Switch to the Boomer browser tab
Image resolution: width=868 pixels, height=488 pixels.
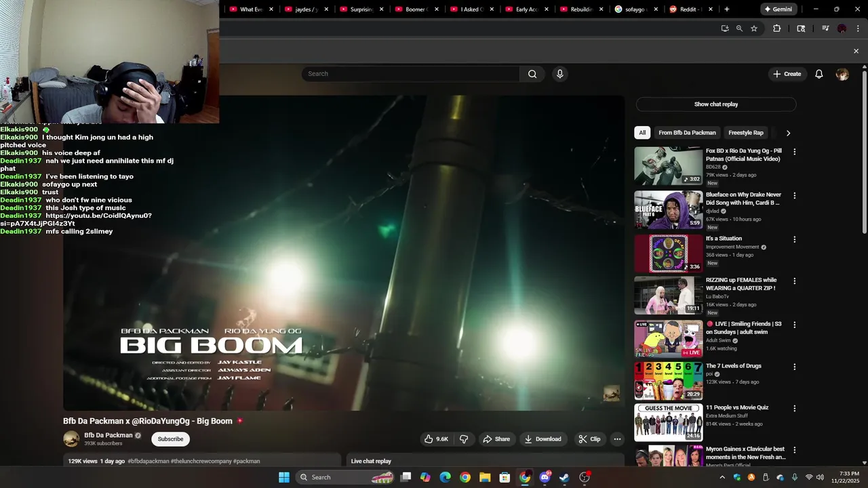tap(416, 9)
